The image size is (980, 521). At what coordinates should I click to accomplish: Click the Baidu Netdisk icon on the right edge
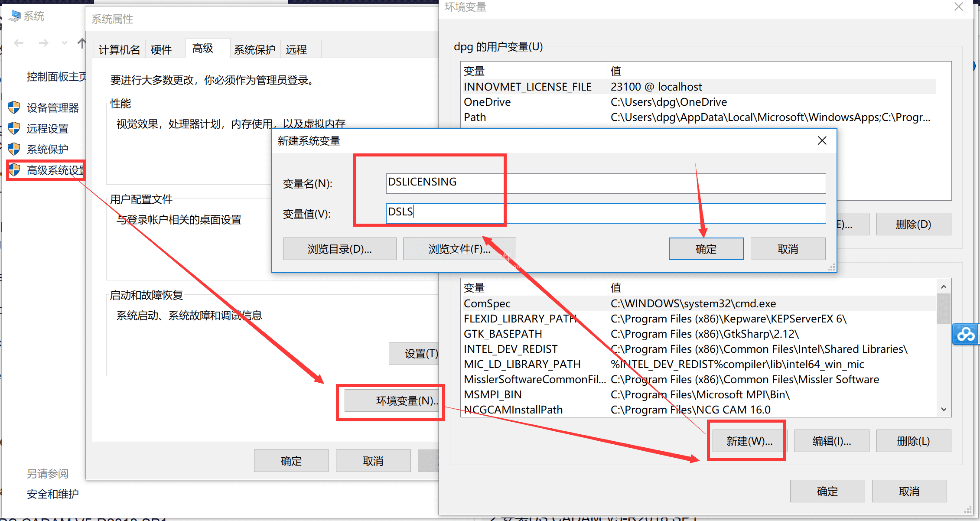[966, 334]
